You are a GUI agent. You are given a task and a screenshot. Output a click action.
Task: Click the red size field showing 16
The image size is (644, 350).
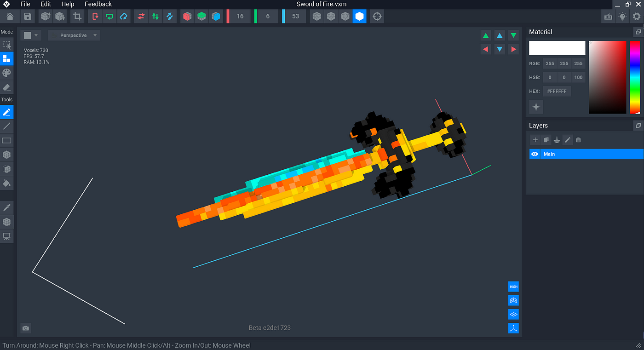(240, 17)
